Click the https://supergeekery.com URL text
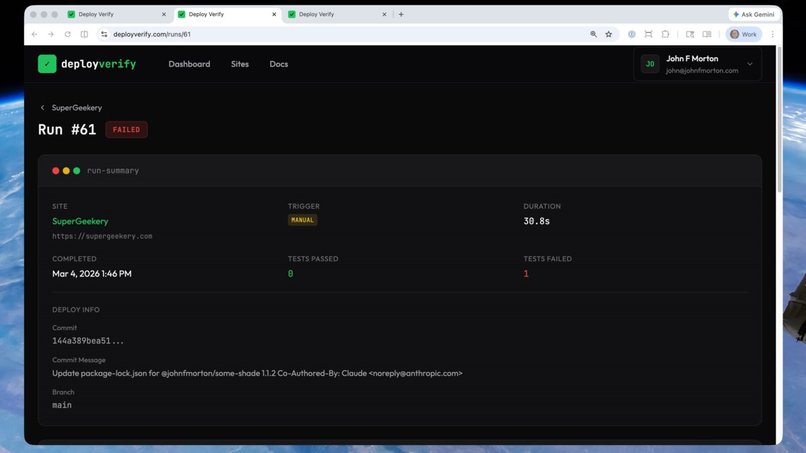This screenshot has height=453, width=806. (102, 236)
